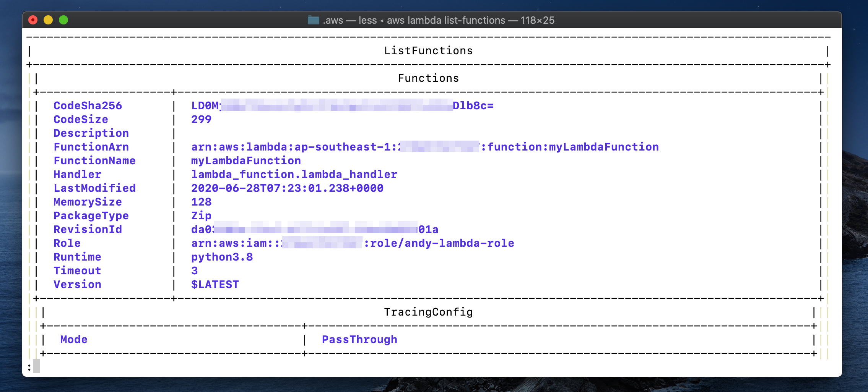Click the 'CodeSize' key label
The height and width of the screenshot is (392, 868).
[81, 120]
